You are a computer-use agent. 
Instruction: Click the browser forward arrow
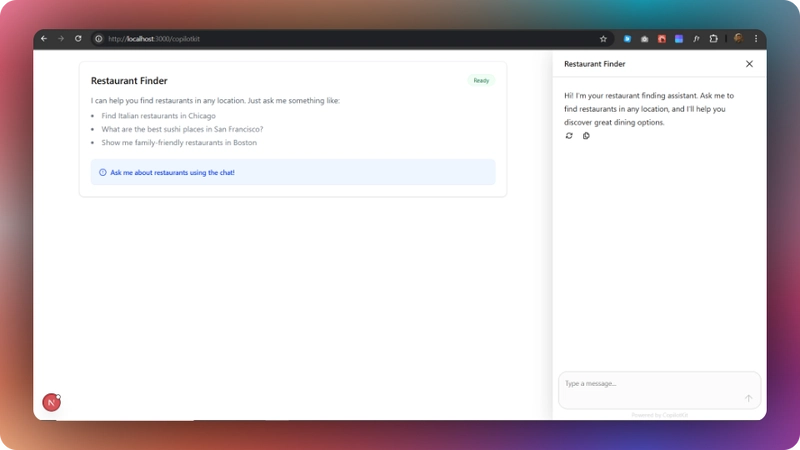[61, 39]
